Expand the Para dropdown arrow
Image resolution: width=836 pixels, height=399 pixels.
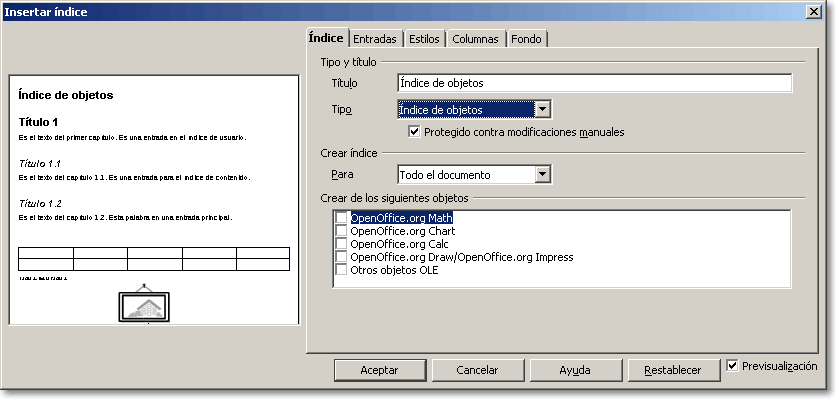pos(542,174)
